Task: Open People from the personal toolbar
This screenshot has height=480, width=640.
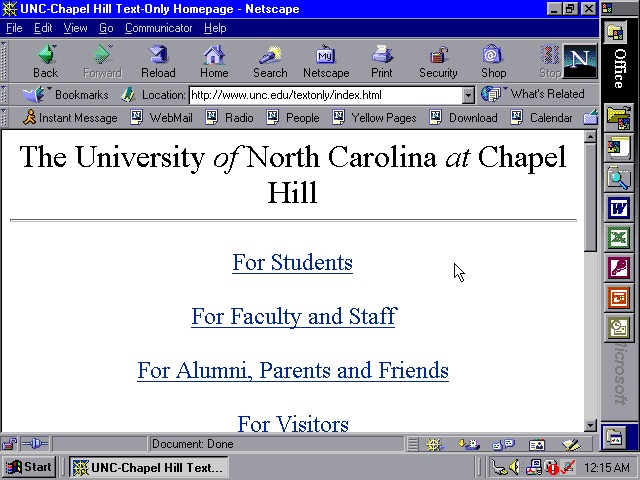Action: click(x=293, y=118)
